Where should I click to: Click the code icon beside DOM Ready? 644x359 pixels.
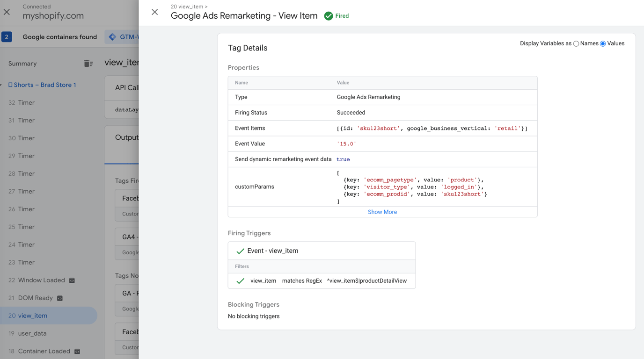[60, 298]
